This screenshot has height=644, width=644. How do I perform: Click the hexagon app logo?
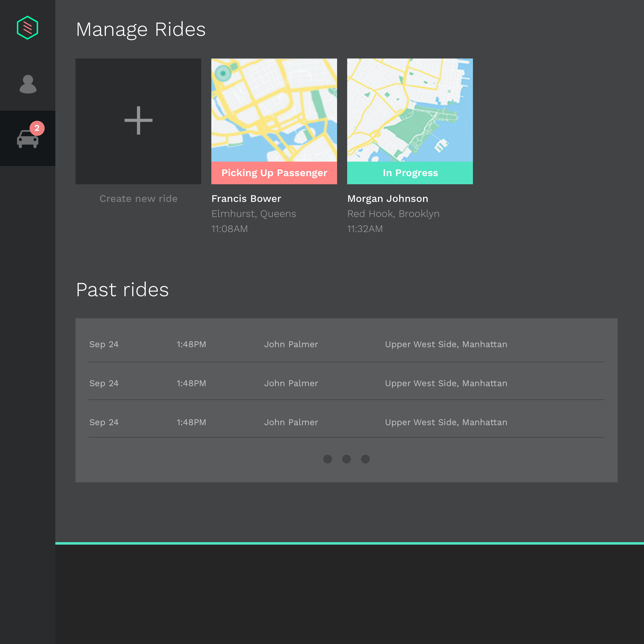(27, 28)
